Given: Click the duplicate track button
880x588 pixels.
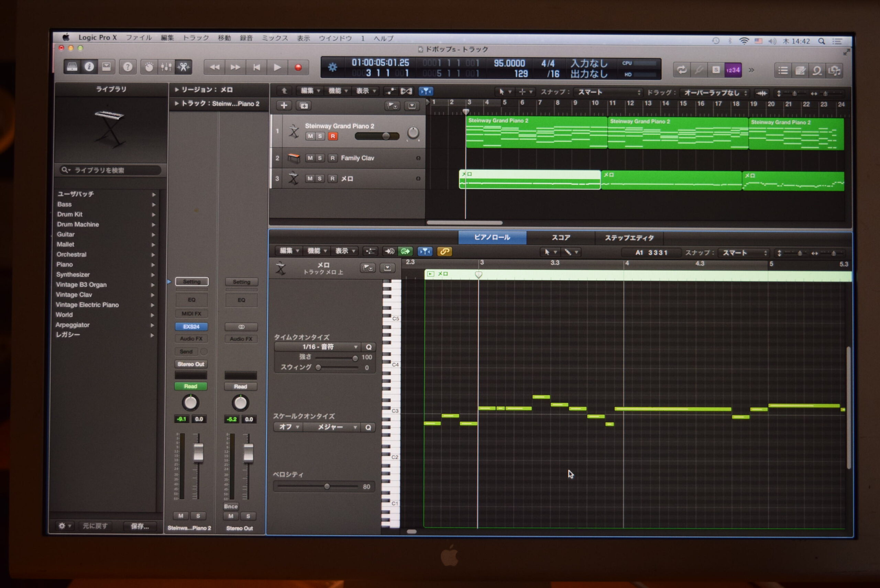Looking at the screenshot, I should [x=304, y=106].
